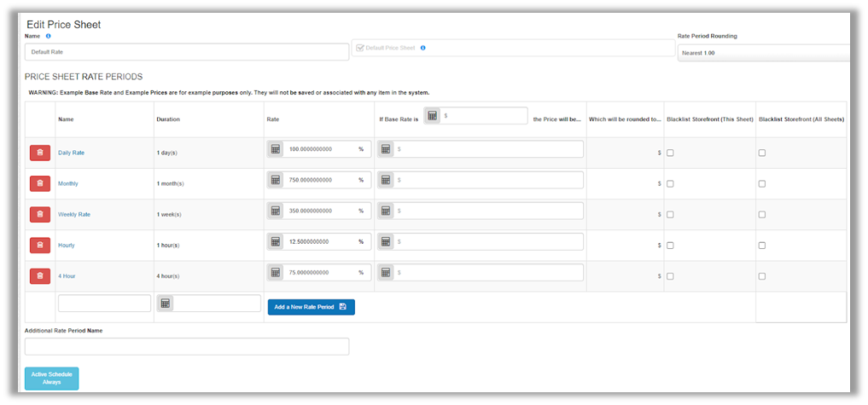Click the Active Schedule Always button
868x405 pixels.
click(x=51, y=379)
